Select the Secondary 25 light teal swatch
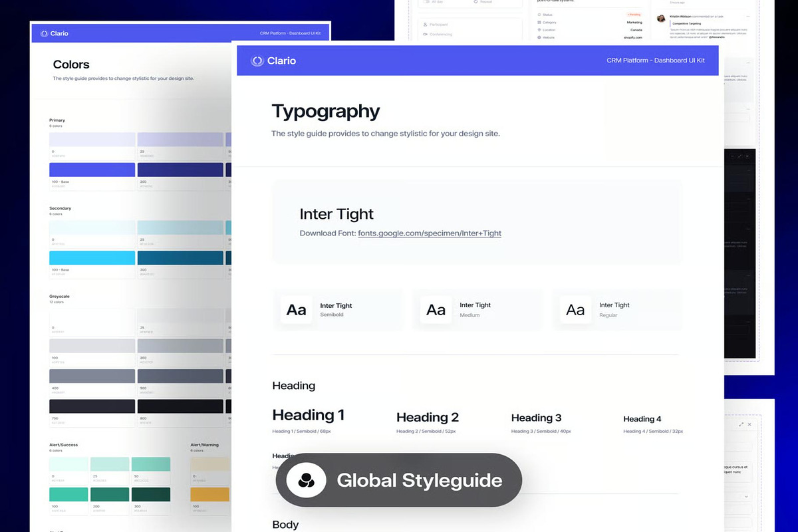 [180, 227]
